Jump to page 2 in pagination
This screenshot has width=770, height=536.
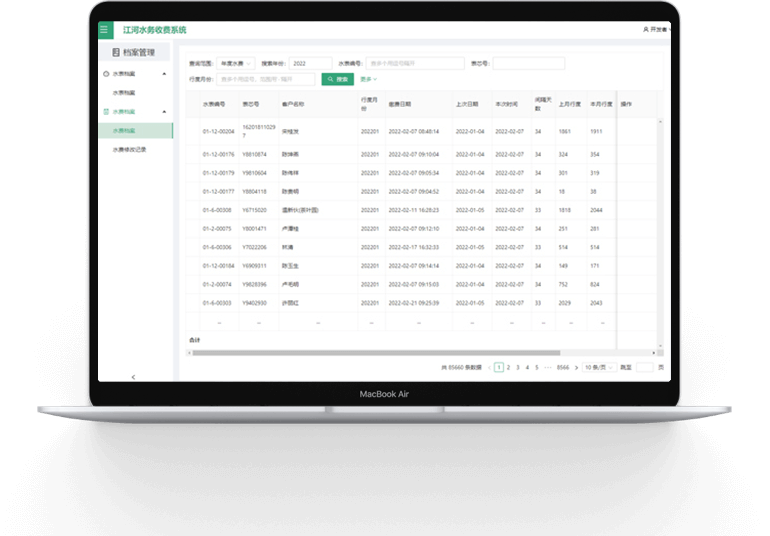[x=508, y=368]
